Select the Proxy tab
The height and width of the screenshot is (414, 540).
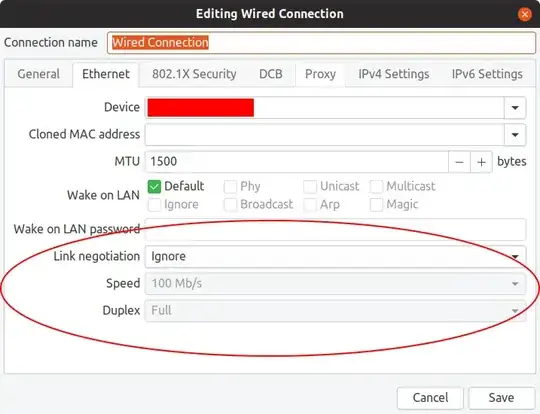320,74
